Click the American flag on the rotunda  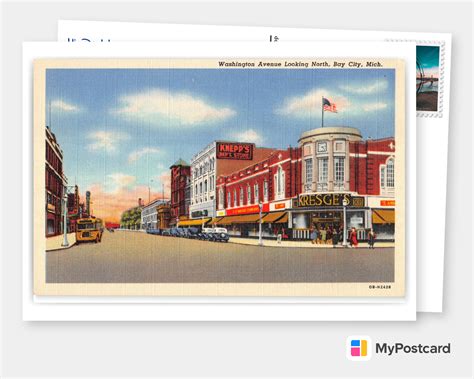point(329,105)
